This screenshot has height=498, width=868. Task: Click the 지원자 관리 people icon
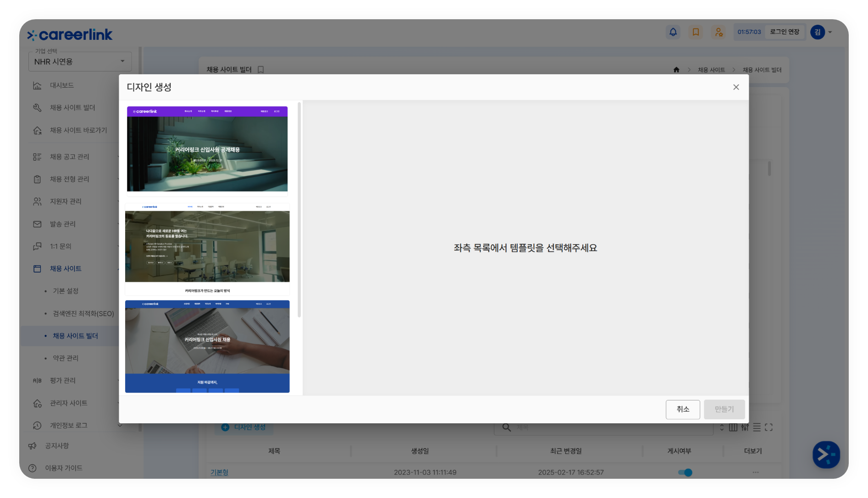pos(37,202)
